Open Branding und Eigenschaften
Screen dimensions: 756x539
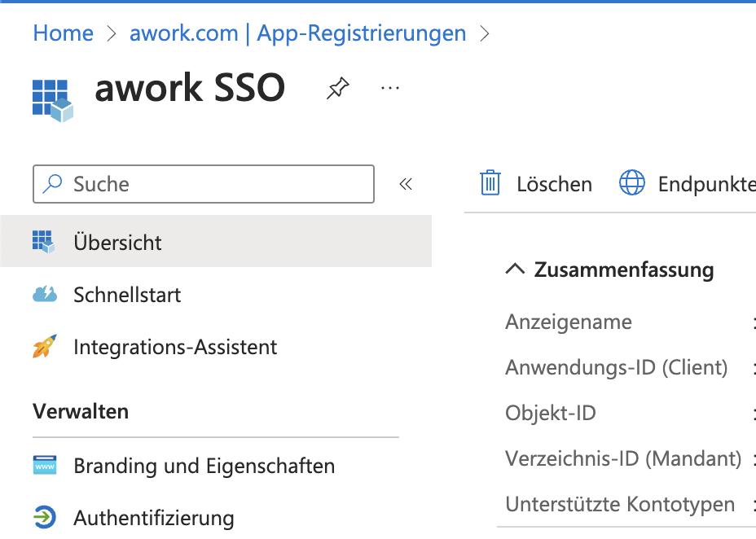click(204, 467)
